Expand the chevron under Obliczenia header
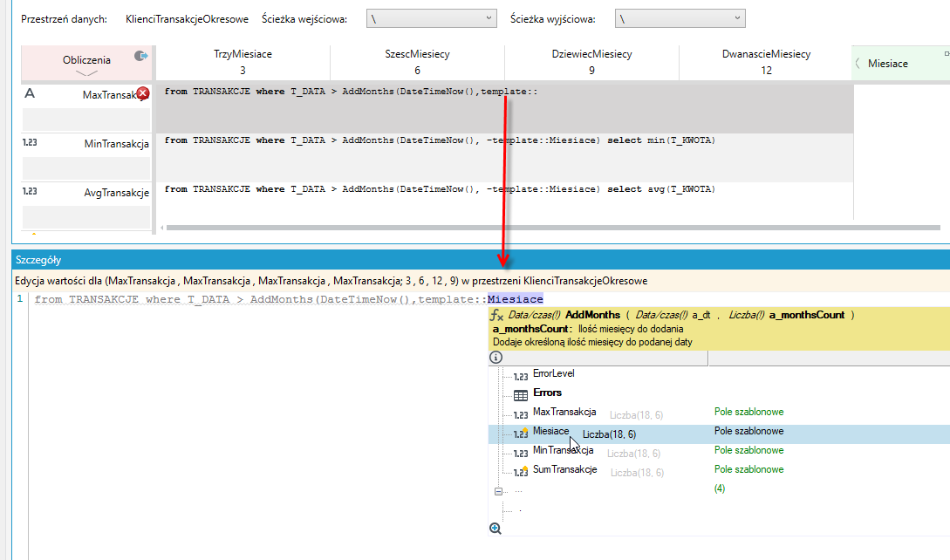 (x=86, y=73)
